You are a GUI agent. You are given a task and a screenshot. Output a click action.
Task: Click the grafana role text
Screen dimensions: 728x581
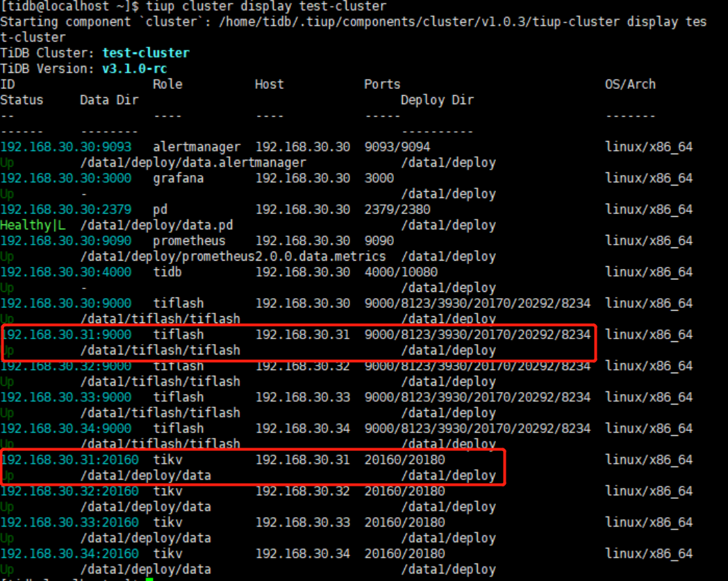(x=179, y=178)
